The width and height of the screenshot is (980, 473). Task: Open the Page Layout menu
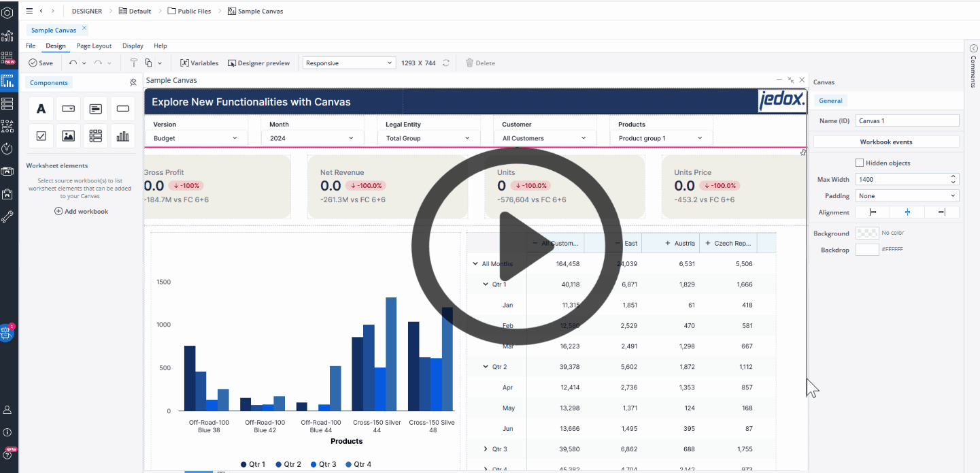(x=94, y=46)
